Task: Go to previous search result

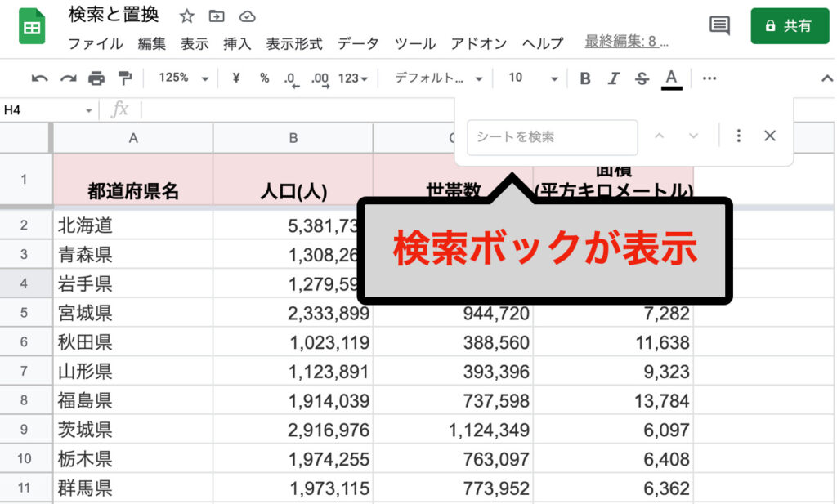Action: (660, 136)
